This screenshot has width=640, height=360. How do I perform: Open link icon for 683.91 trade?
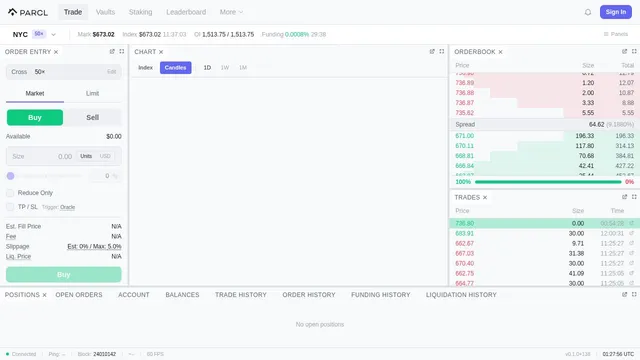pos(631,233)
